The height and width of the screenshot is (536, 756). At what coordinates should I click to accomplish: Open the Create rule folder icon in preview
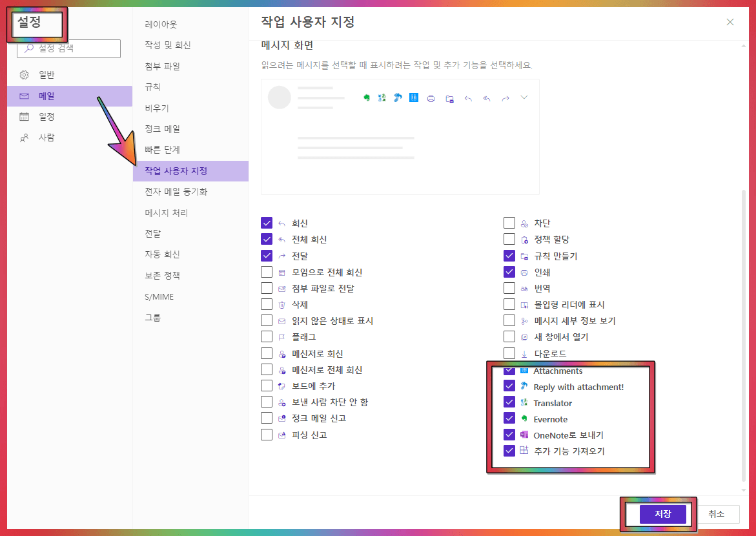(451, 98)
